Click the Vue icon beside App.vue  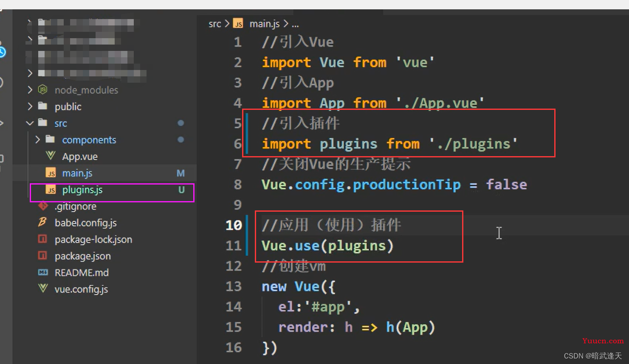point(51,156)
